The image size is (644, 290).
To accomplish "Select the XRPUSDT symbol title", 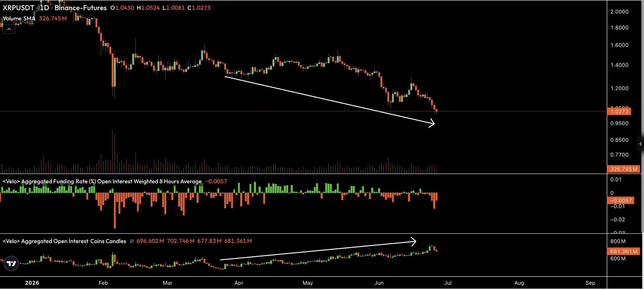I will pos(18,8).
